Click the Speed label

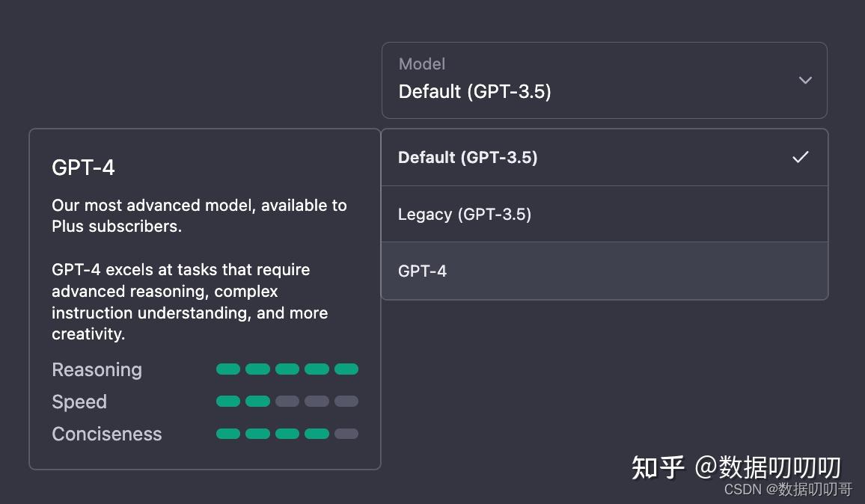pyautogui.click(x=79, y=402)
